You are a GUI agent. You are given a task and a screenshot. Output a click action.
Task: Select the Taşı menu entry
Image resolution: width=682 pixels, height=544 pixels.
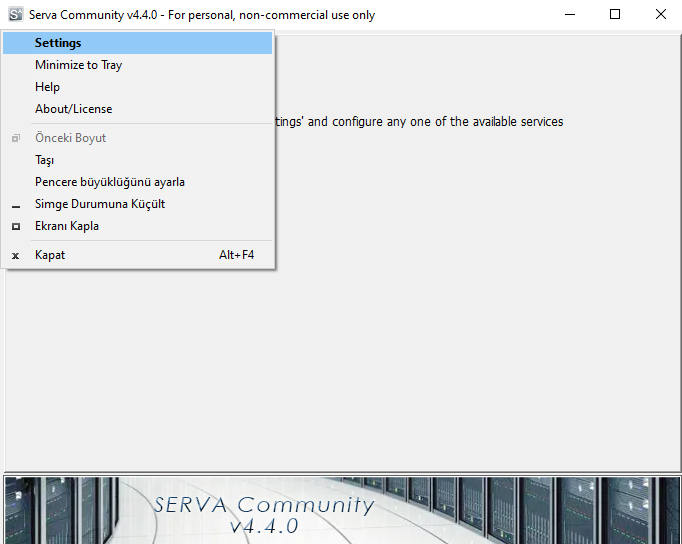pyautogui.click(x=137, y=160)
